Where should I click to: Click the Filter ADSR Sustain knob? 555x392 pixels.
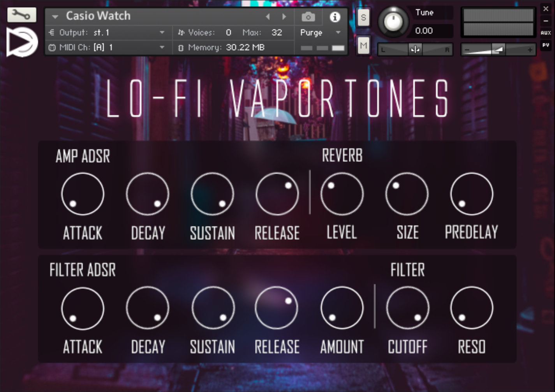click(213, 308)
